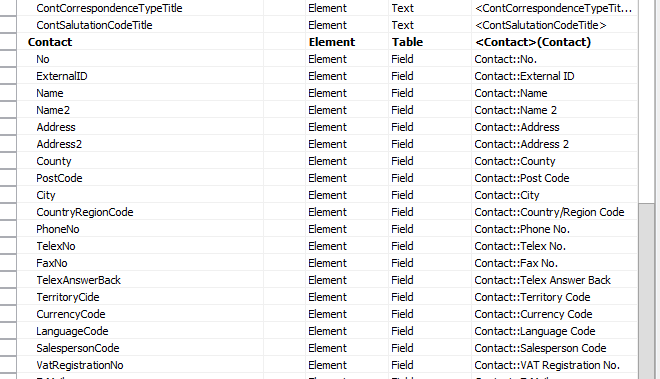Click Text source type for ContCorrespondenceTypeTitle
This screenshot has height=379, width=660.
tap(402, 8)
